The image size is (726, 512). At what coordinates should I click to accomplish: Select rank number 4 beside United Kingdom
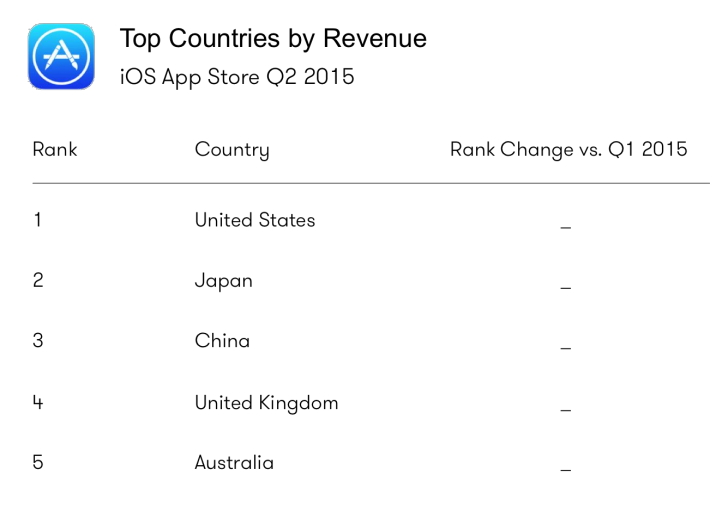(38, 403)
